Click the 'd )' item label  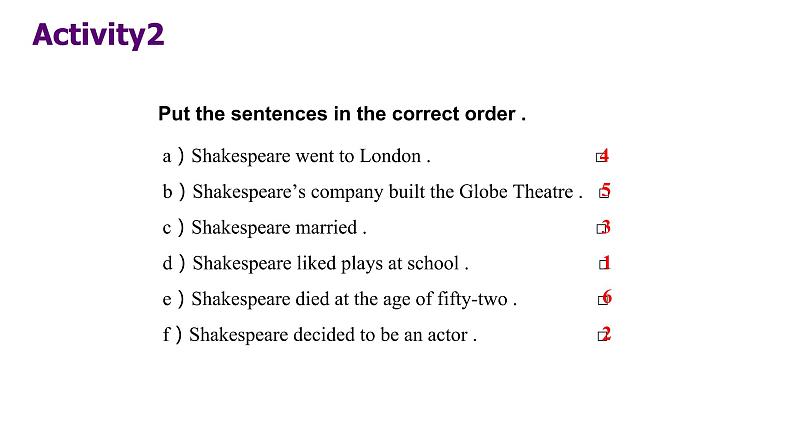point(174,263)
